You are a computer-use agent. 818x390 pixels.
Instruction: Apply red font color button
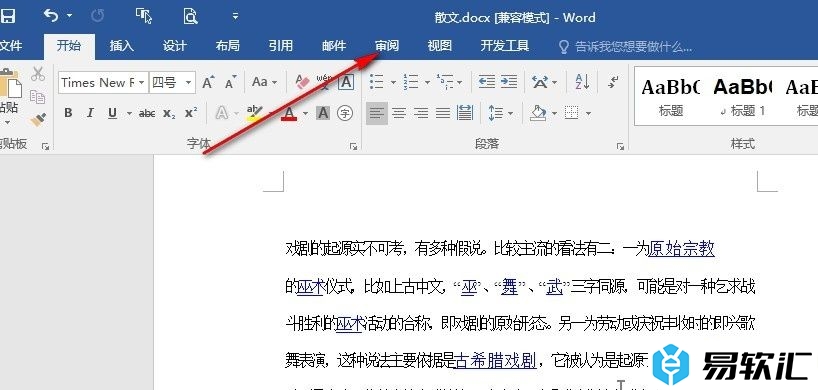coord(289,113)
